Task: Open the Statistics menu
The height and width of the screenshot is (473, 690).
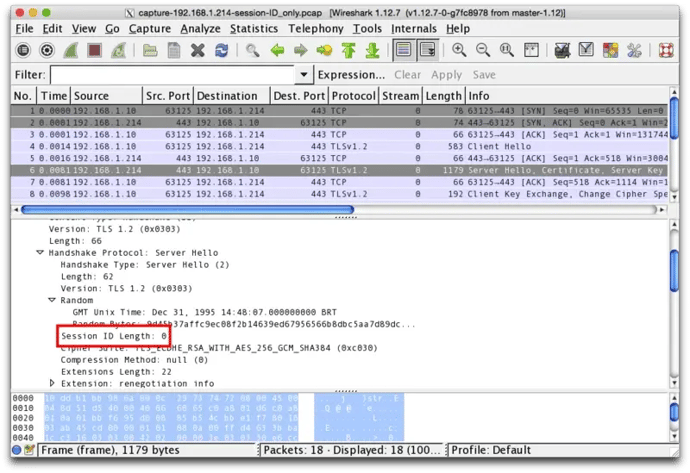Action: [253, 29]
